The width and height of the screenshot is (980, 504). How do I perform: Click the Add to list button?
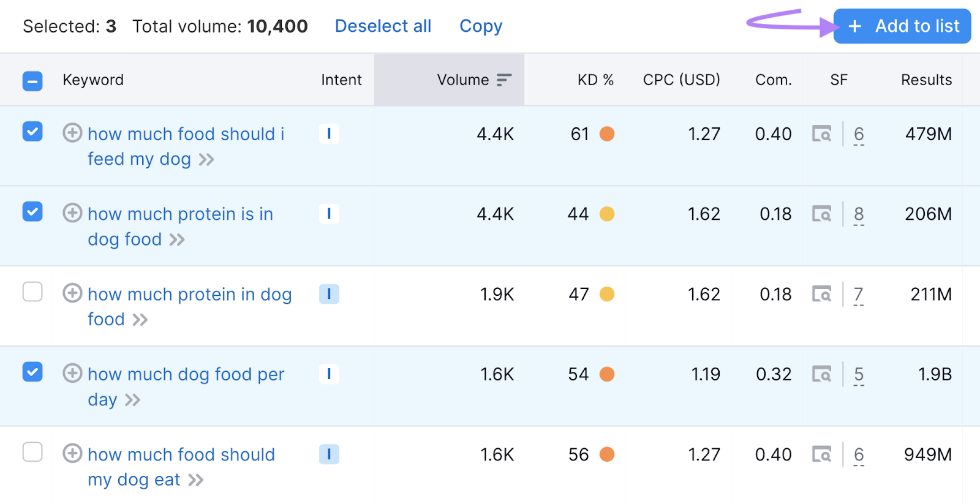(x=902, y=26)
